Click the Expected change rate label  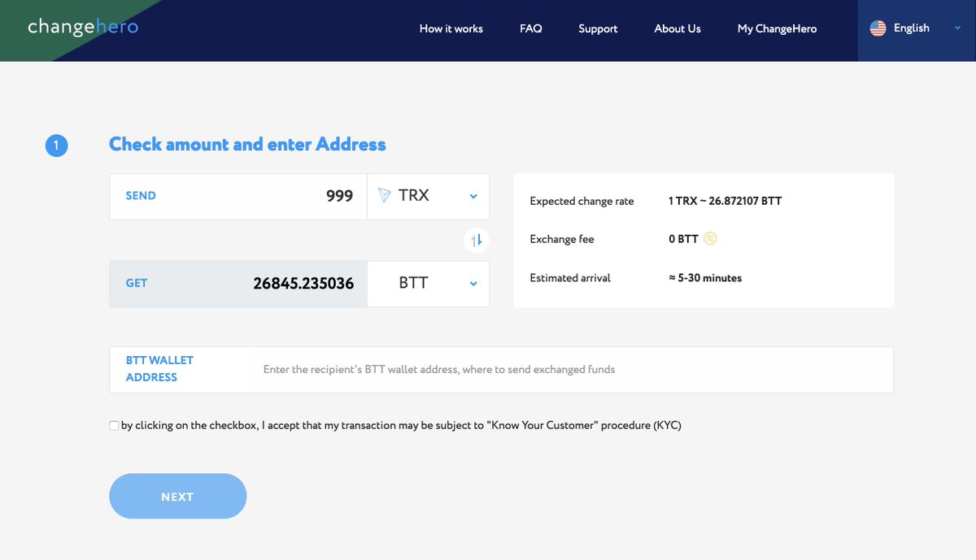pos(582,201)
